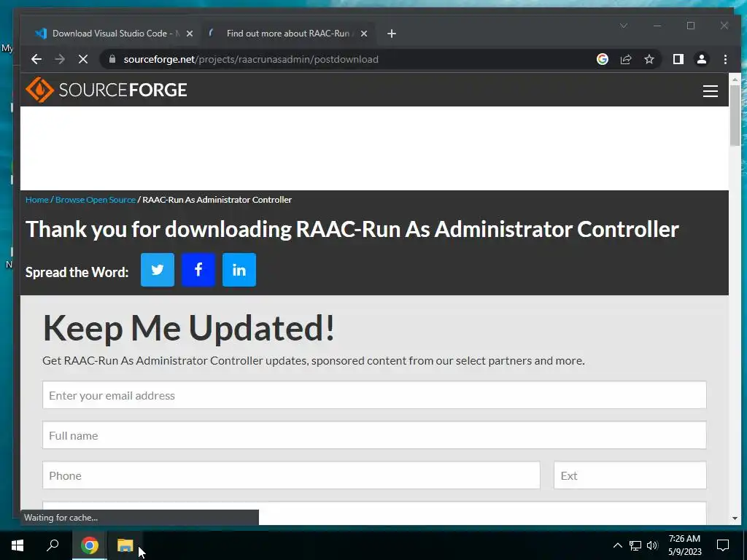Image resolution: width=747 pixels, height=560 pixels.
Task: Click the email address field
Action: click(374, 394)
